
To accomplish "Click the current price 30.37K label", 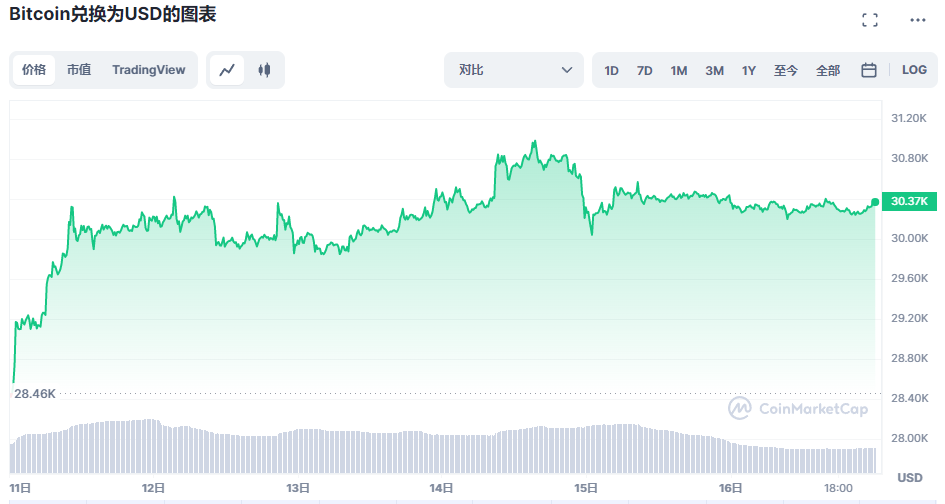I will point(909,201).
